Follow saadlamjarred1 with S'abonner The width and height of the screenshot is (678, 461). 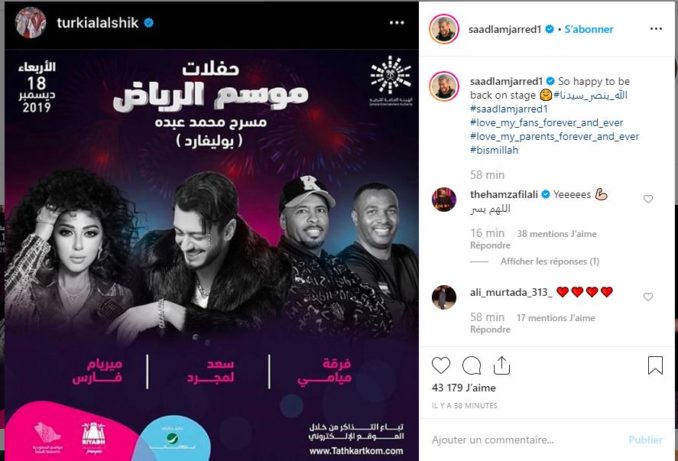coord(588,29)
